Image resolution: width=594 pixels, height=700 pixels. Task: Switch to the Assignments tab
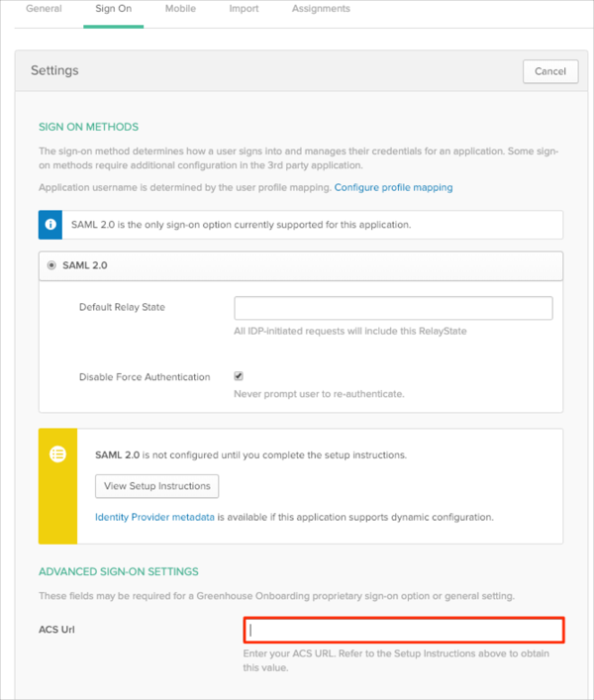(320, 9)
